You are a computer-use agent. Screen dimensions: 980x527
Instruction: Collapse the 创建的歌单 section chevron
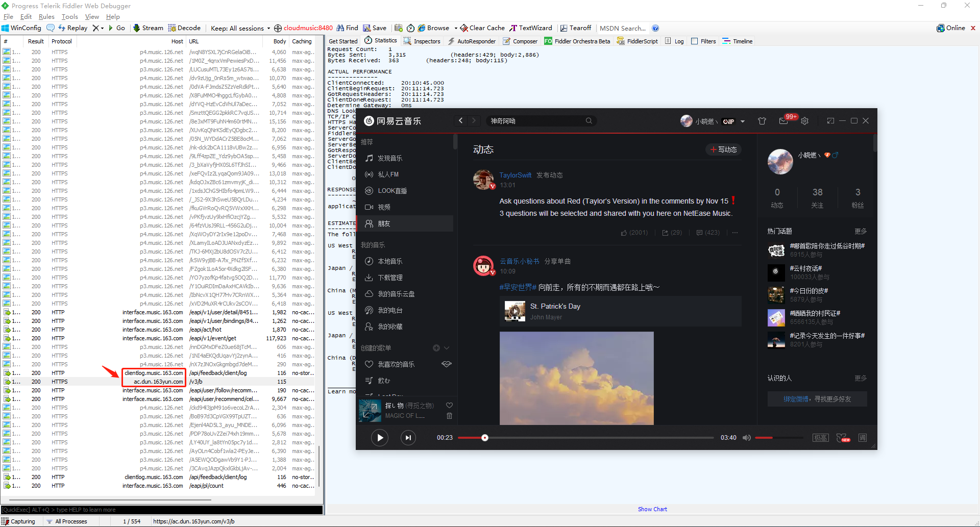(447, 348)
